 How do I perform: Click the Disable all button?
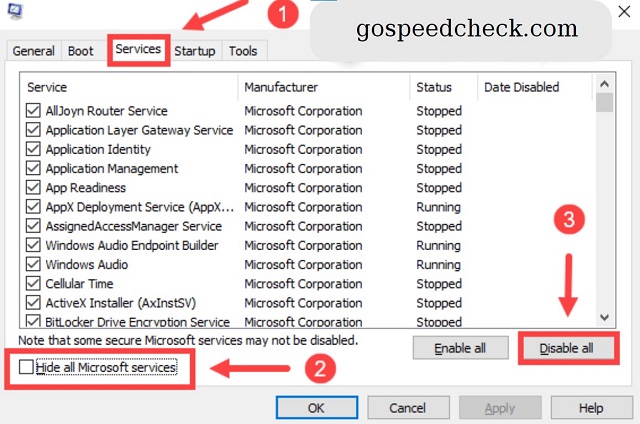click(x=567, y=348)
